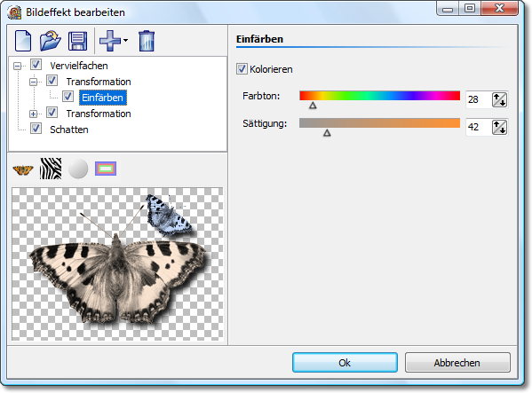Click the Bildeffekt bearbeiten title bar app icon
Viewport: 532px width, 393px height.
pos(14,12)
